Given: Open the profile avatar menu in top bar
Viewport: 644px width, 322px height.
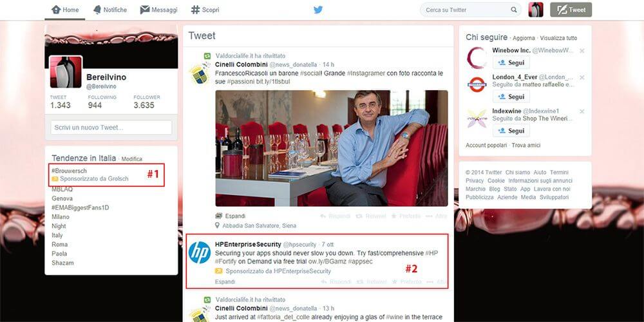Looking at the screenshot, I should pos(536,10).
